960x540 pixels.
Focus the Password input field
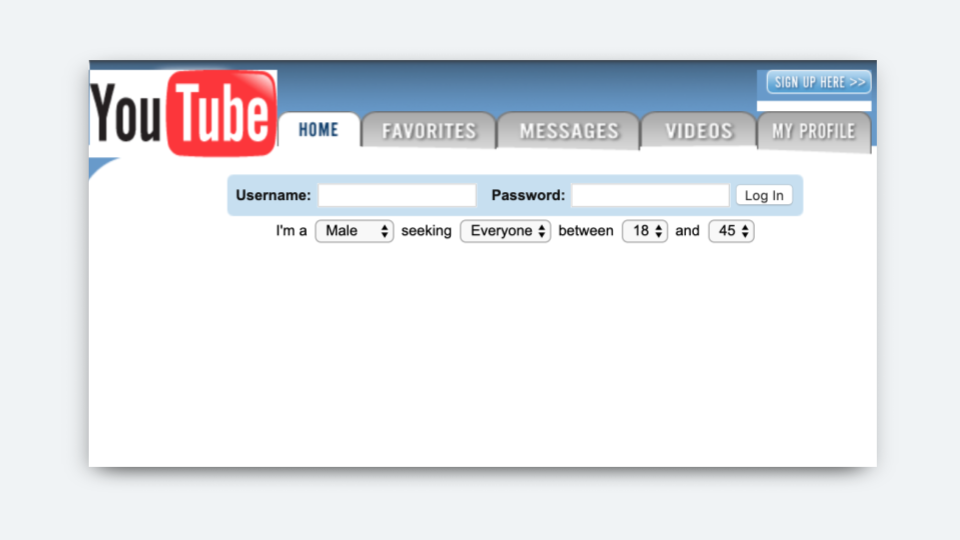[650, 195]
